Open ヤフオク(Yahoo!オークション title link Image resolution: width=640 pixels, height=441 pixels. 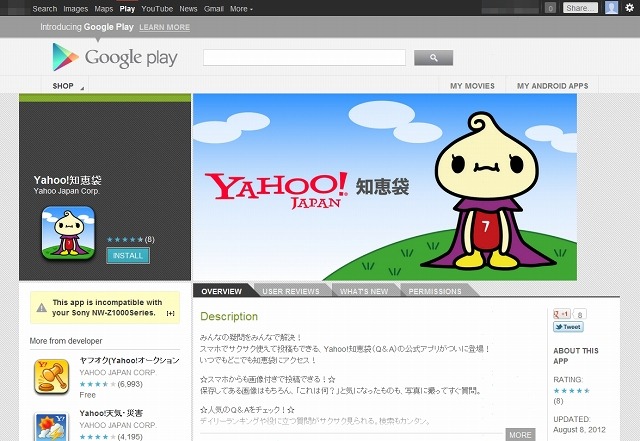coord(129,360)
